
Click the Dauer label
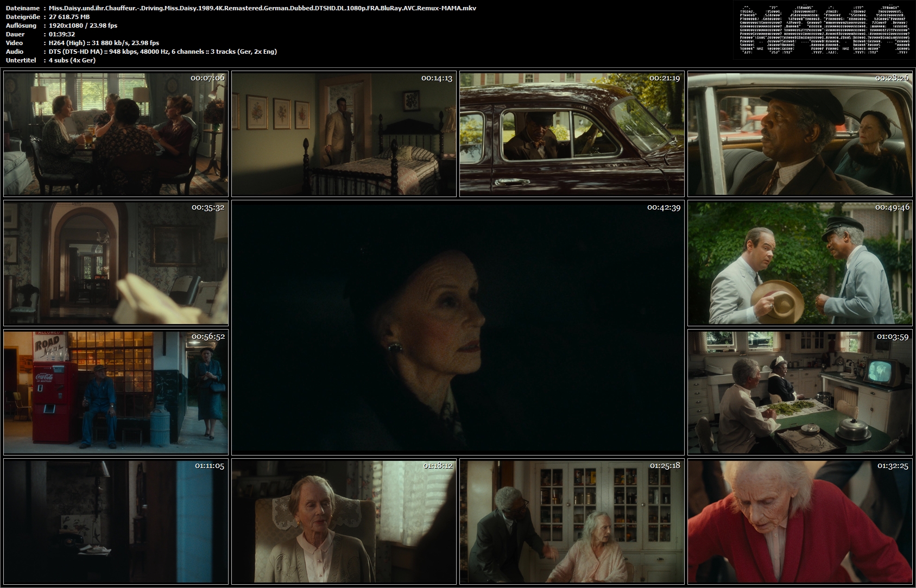(x=14, y=34)
